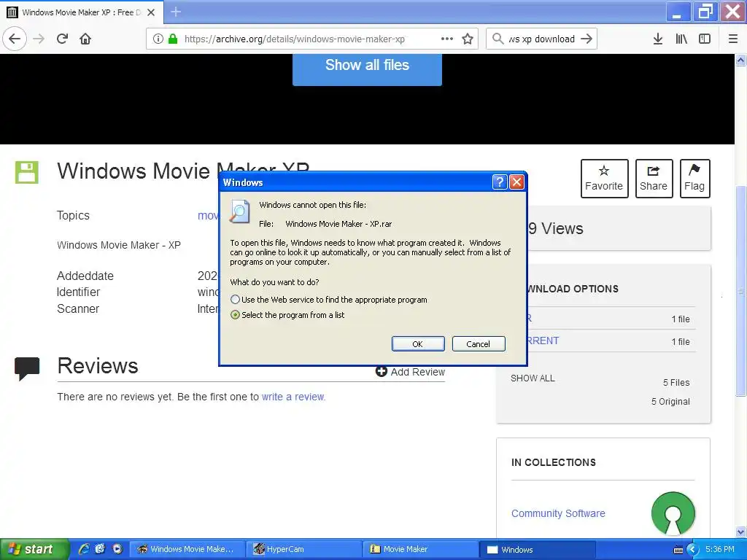Click the keyboard tray icon
This screenshot has width=747, height=560.
point(678,550)
